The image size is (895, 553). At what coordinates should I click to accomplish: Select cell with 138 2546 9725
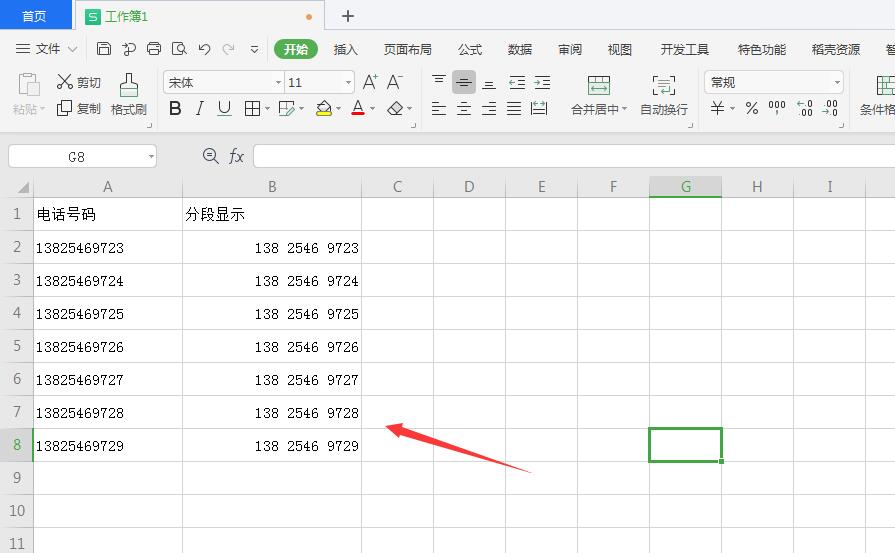click(272, 313)
